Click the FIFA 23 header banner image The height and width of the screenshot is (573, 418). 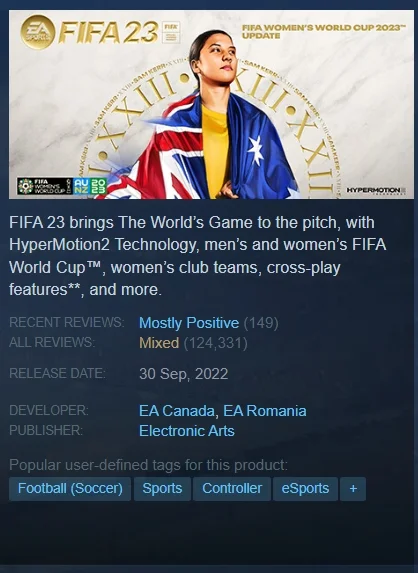click(x=211, y=105)
